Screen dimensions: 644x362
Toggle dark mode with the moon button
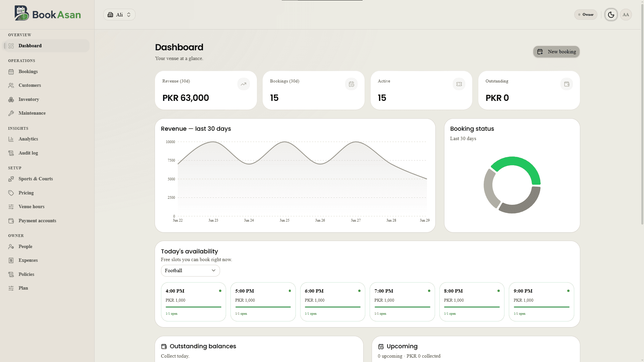[x=611, y=15]
